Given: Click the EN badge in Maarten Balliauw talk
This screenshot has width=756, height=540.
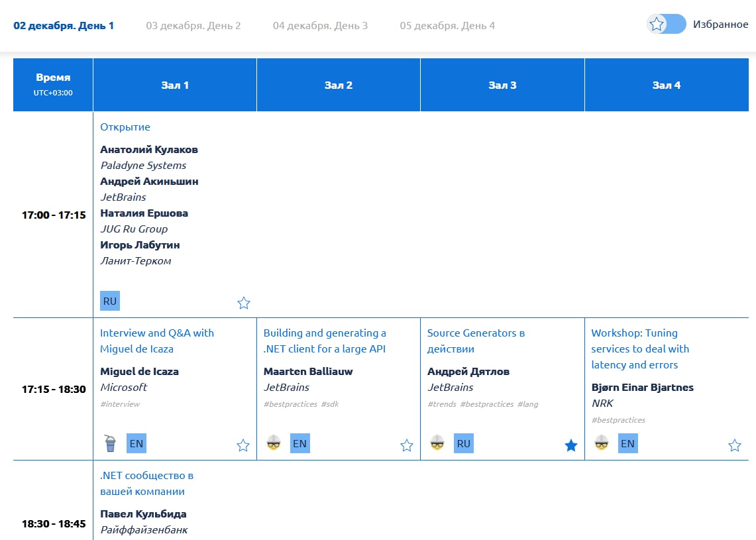Looking at the screenshot, I should 300,443.
